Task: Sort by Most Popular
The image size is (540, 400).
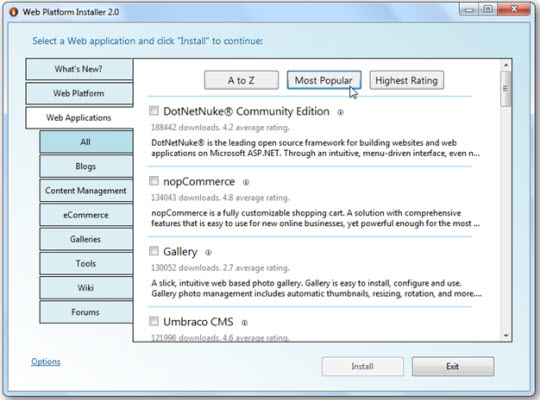Action: point(324,80)
